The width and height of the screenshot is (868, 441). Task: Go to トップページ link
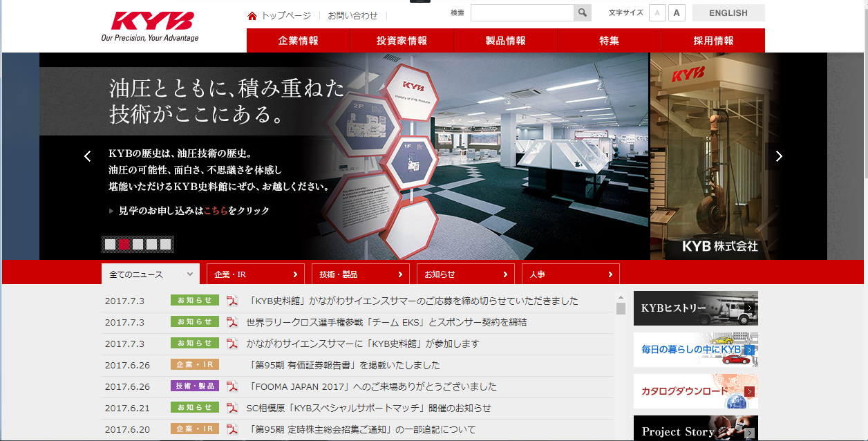click(x=286, y=15)
